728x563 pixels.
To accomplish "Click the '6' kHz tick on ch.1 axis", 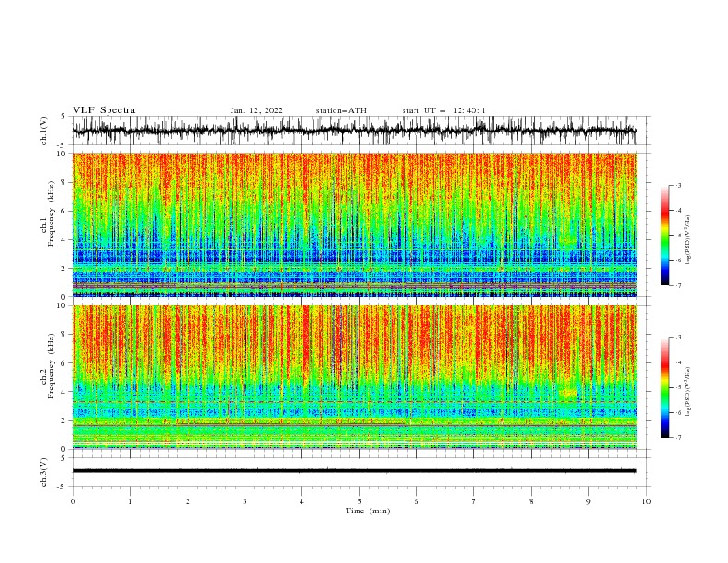I will pos(63,211).
